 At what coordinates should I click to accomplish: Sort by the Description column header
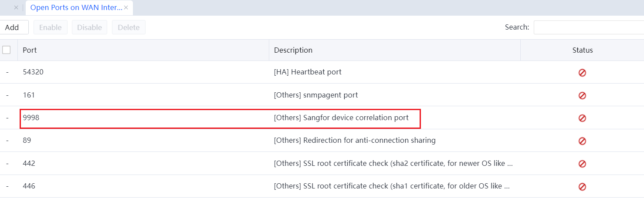click(293, 50)
